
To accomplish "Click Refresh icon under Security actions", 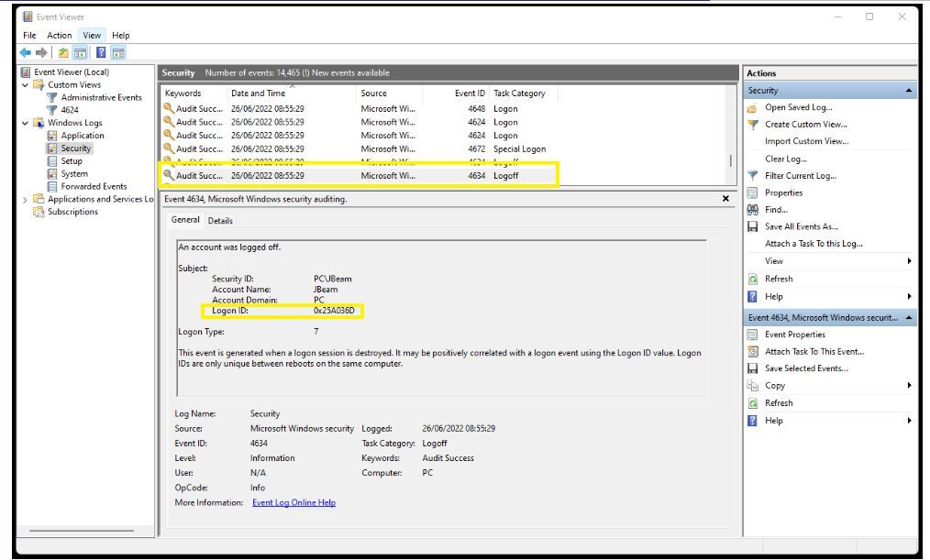I will (x=753, y=280).
